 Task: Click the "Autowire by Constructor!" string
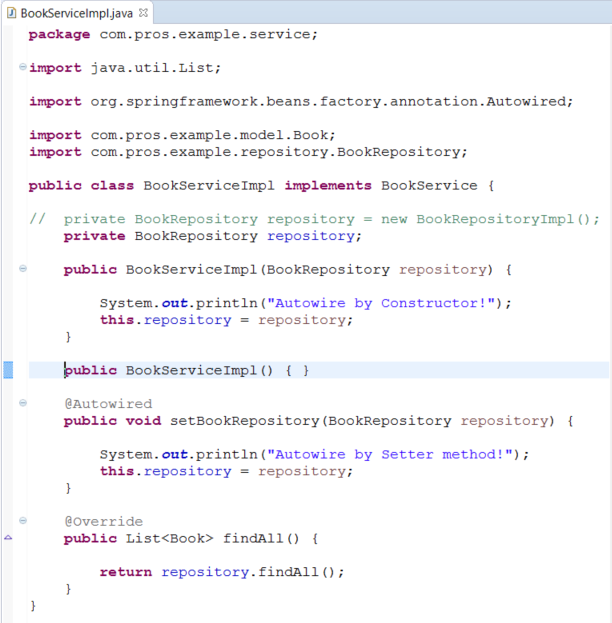coord(381,304)
